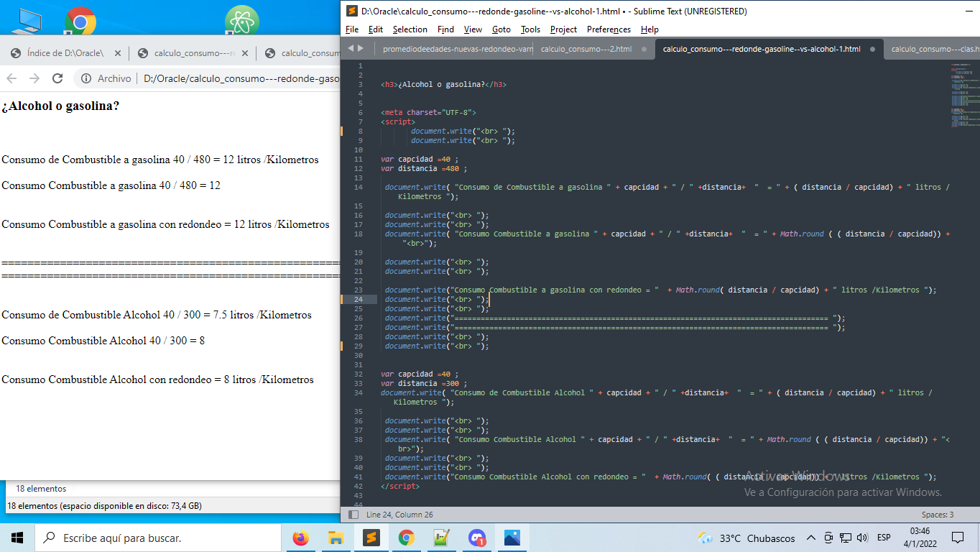The height and width of the screenshot is (552, 980).
Task: Click the '¿Alcohol o gasolina?' heading in Chrome
Action: click(x=60, y=106)
